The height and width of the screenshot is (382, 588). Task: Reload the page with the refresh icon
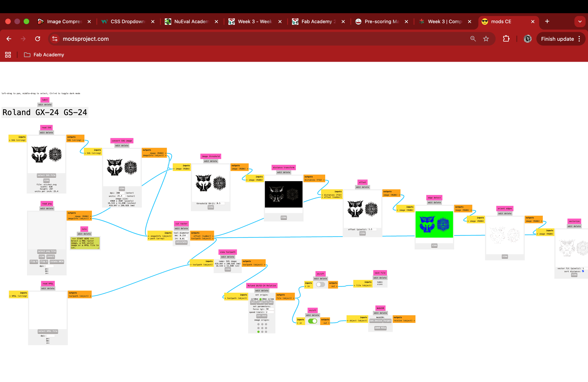click(x=38, y=39)
